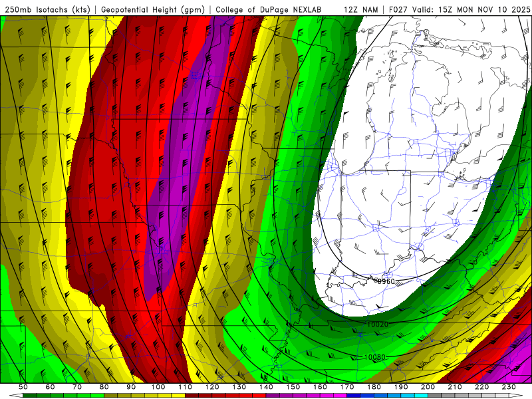The width and height of the screenshot is (532, 399).
Task: Click the 190 value on the color scale
Action: click(x=401, y=387)
